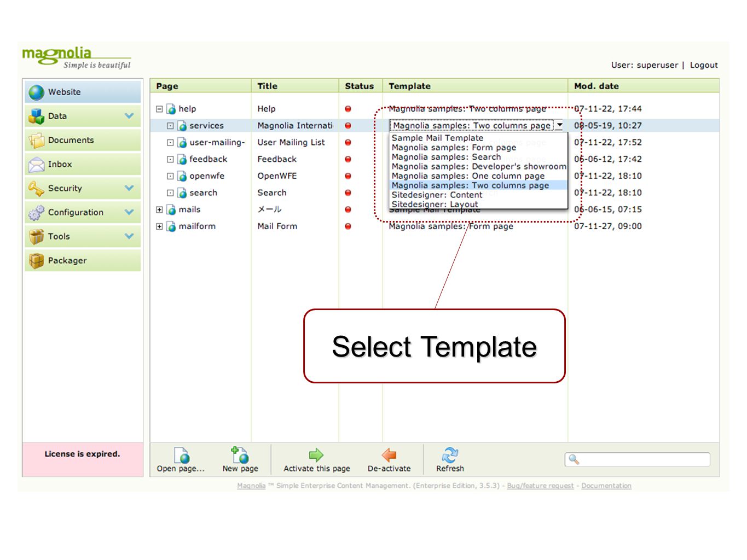Image resolution: width=747 pixels, height=560 pixels.
Task: Choose Magnolia samples: Developer's showroom option
Action: [x=479, y=167]
